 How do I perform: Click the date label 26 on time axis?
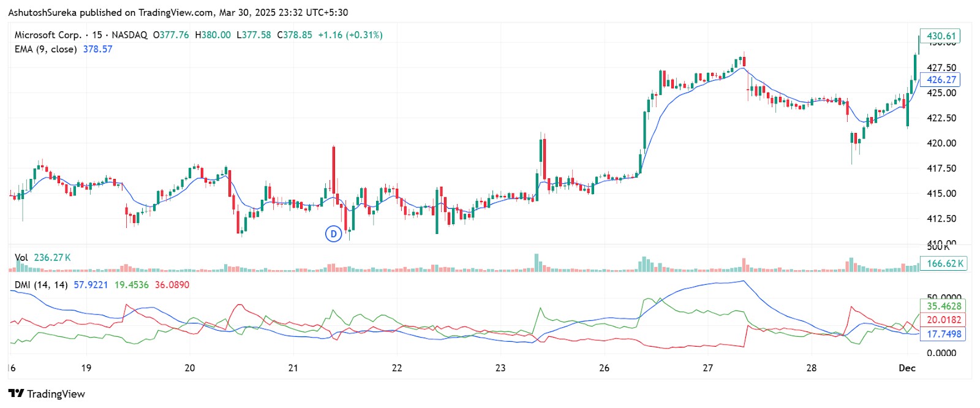pyautogui.click(x=605, y=368)
